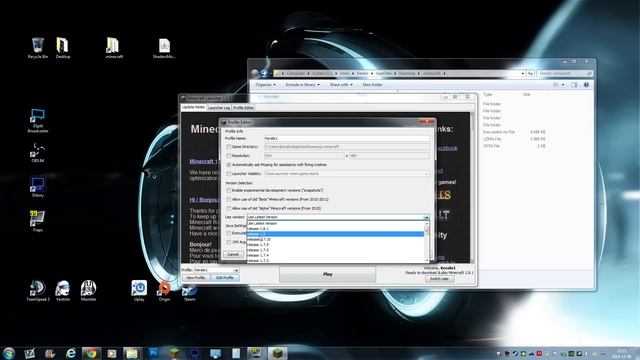The height and width of the screenshot is (360, 640).
Task: Switch to the Update Notes tab
Action: coord(193,107)
